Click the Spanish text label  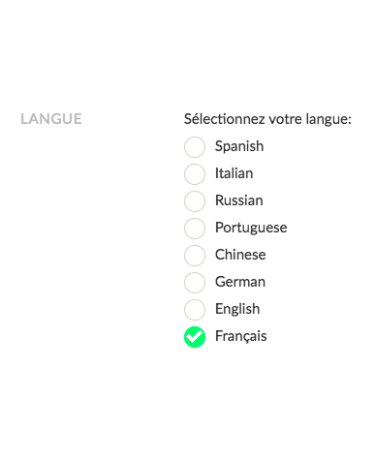click(239, 146)
